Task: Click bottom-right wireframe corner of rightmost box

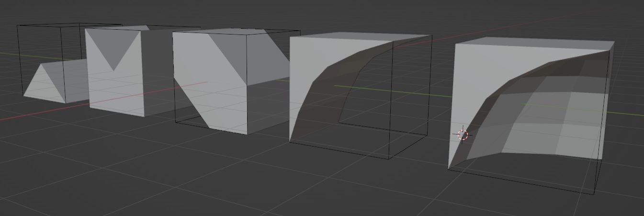Action: coord(594,193)
